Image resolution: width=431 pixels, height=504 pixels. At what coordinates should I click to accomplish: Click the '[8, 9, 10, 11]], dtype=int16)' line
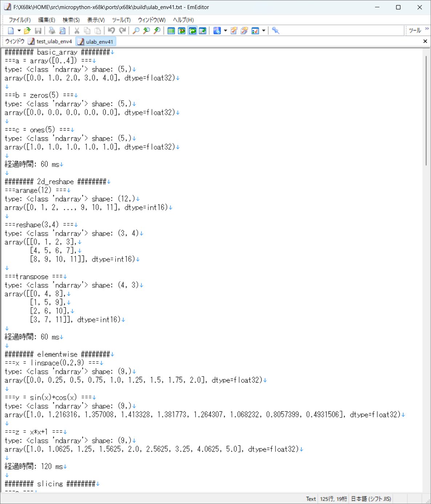click(x=82, y=259)
